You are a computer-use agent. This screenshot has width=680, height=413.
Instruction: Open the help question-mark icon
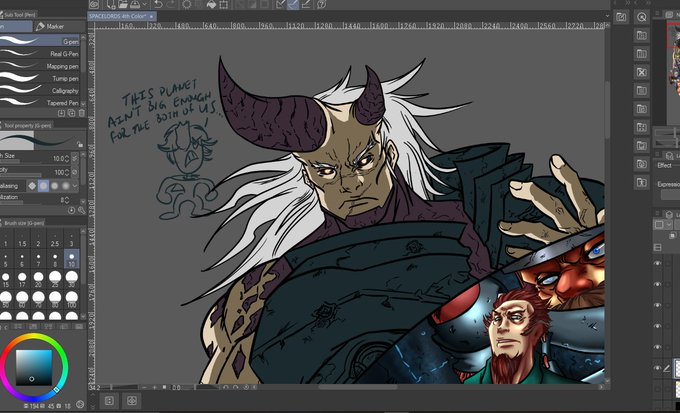(x=321, y=4)
